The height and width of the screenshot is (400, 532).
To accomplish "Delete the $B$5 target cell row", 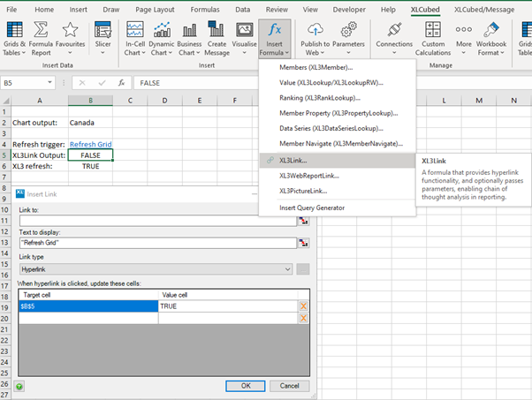I will tap(303, 306).
